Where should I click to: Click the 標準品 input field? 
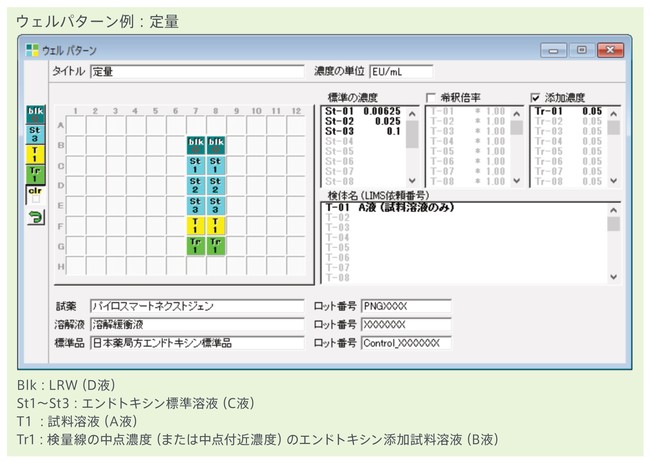197,343
